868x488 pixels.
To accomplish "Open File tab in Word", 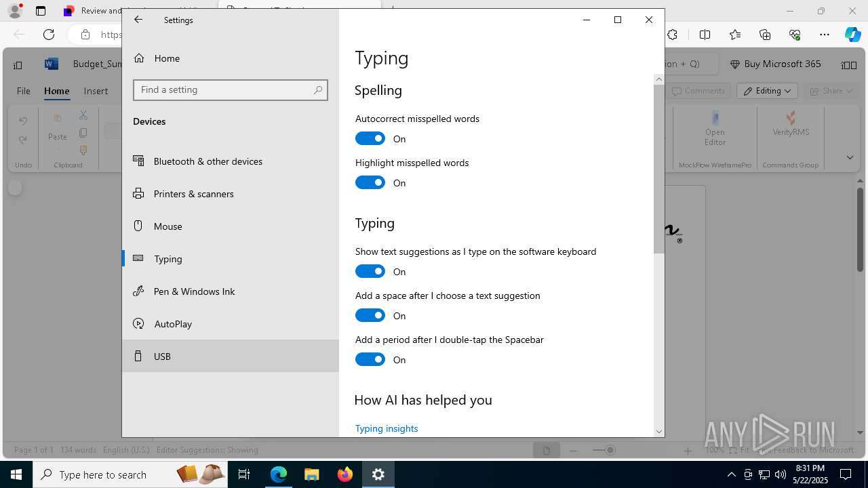I will tap(23, 91).
